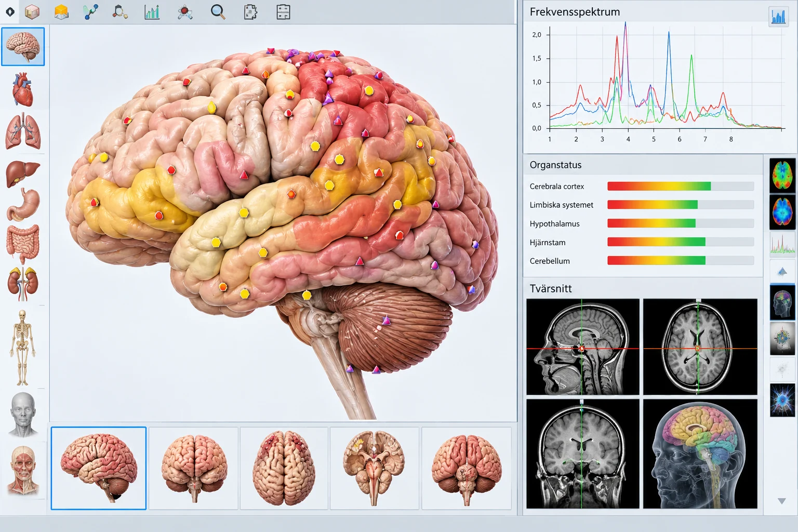Click the down arrow below thumbnail strip
The image size is (798, 532).
click(x=781, y=501)
